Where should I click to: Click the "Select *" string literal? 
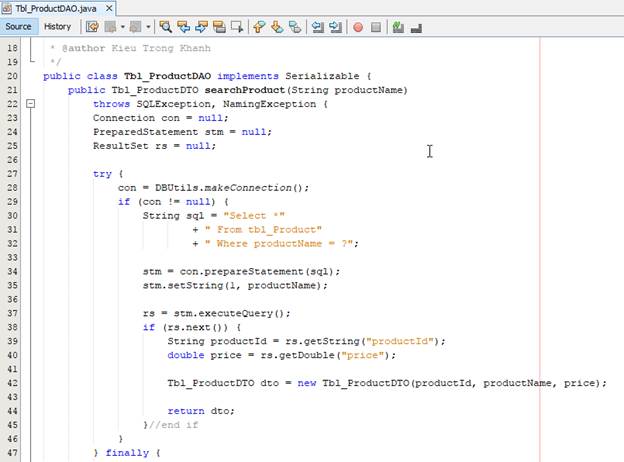click(254, 216)
